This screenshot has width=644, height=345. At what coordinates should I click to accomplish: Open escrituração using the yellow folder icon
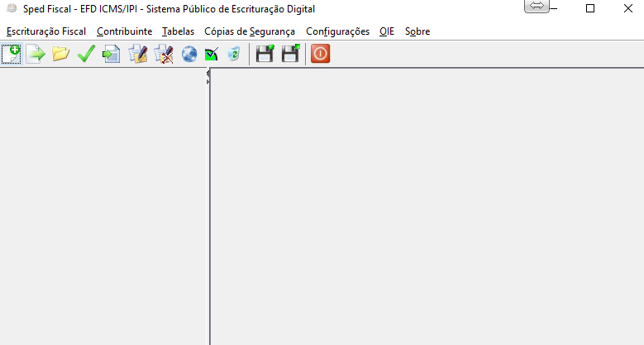click(60, 55)
